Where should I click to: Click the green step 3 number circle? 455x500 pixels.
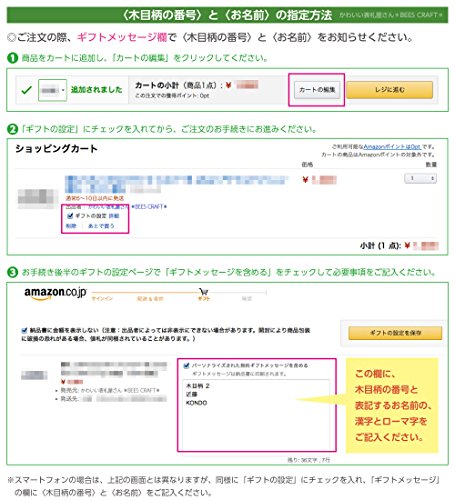tap(12, 272)
